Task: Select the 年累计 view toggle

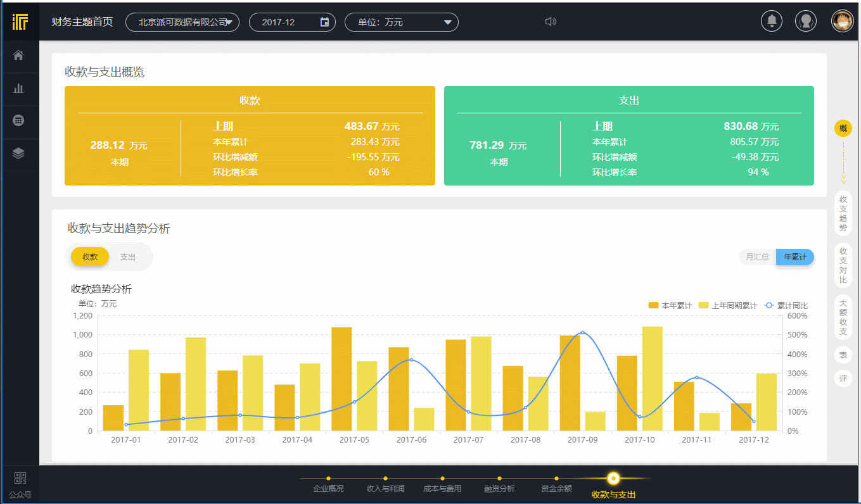Action: point(795,257)
